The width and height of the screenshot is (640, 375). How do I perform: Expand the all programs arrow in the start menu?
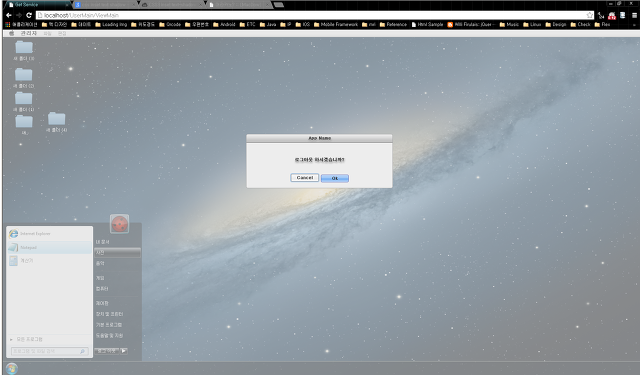click(x=11, y=339)
